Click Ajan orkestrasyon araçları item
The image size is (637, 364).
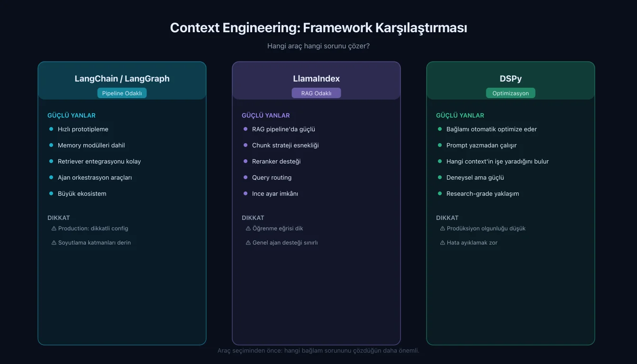click(x=95, y=178)
